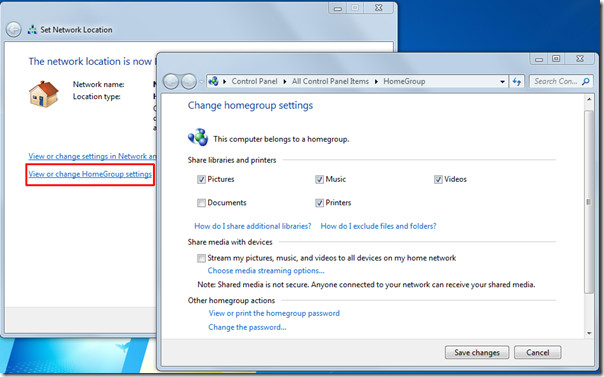Click the Control Panel icon in the address bar
The width and height of the screenshot is (604, 377).
click(213, 81)
